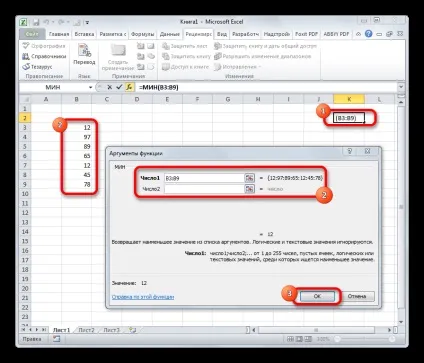Click cell B9 containing 78
The width and height of the screenshot is (424, 363).
point(76,184)
